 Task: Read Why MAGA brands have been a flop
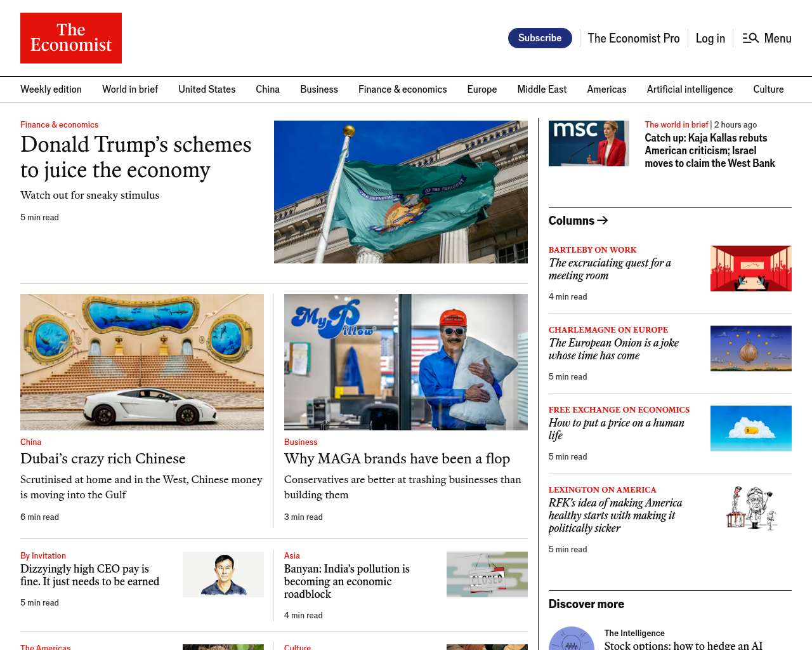[x=397, y=458]
